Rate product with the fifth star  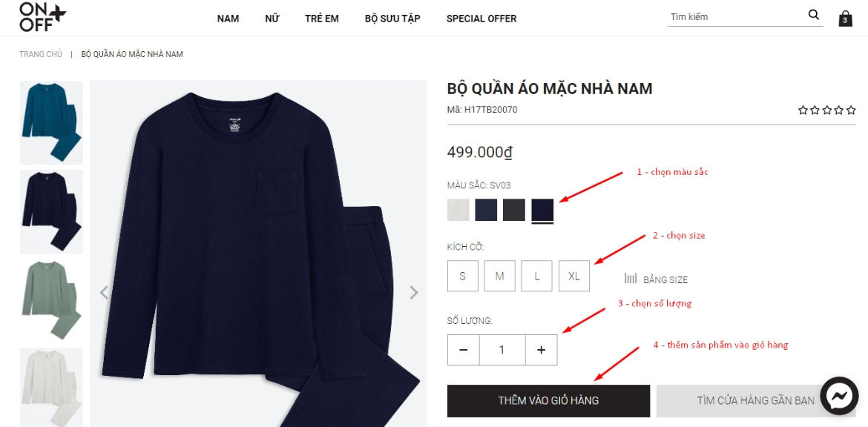tap(851, 110)
